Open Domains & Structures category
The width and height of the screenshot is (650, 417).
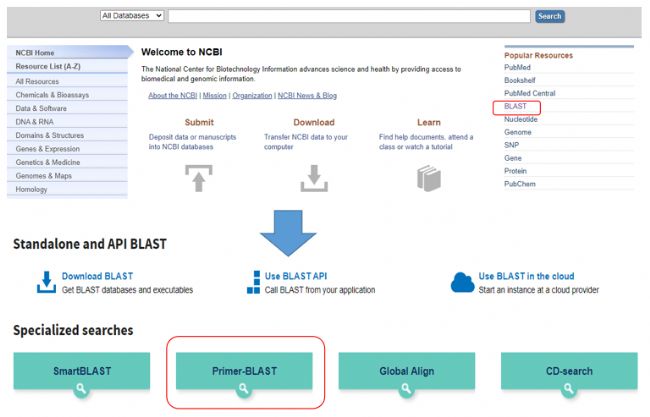coord(68,135)
